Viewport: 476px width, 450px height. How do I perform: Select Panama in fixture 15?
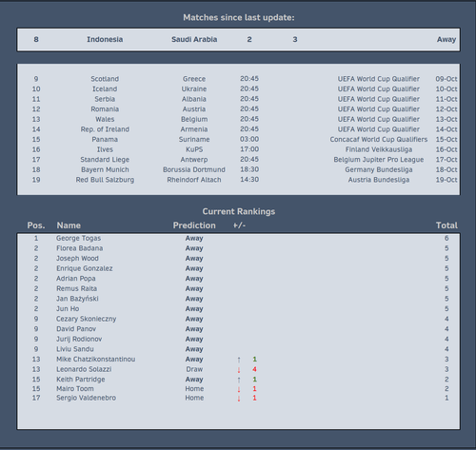(x=105, y=140)
